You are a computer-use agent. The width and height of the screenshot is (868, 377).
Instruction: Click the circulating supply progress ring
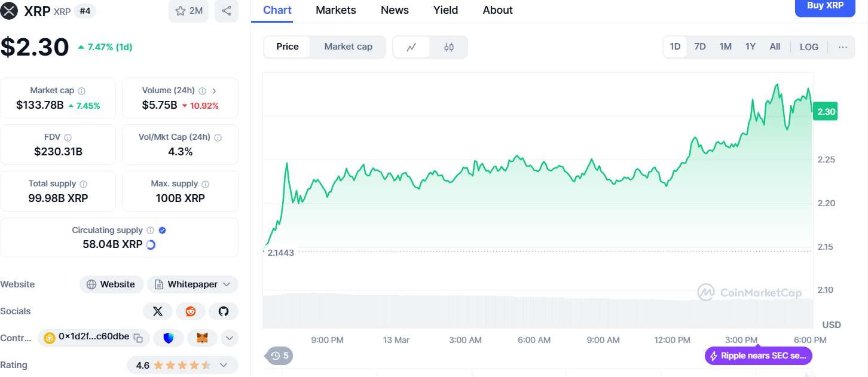point(151,244)
